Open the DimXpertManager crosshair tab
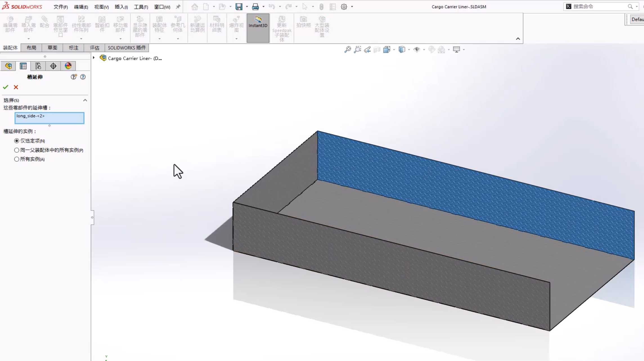The width and height of the screenshot is (644, 361). click(x=53, y=66)
